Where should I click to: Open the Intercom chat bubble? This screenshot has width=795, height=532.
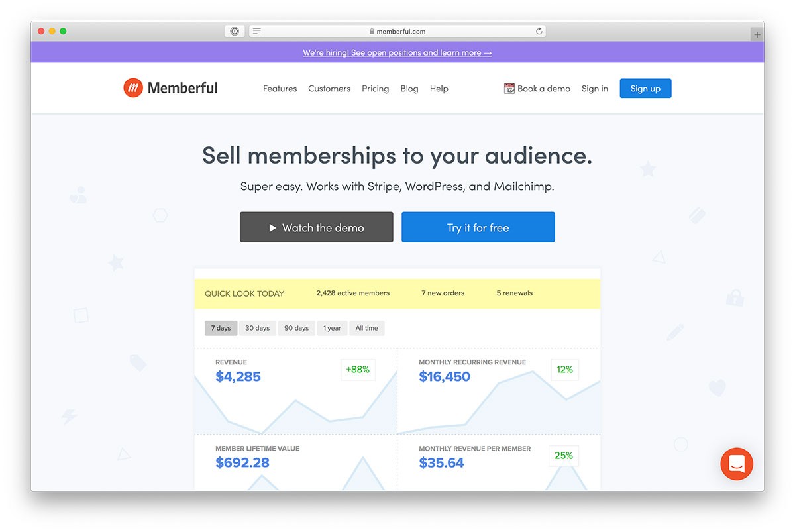(x=737, y=464)
